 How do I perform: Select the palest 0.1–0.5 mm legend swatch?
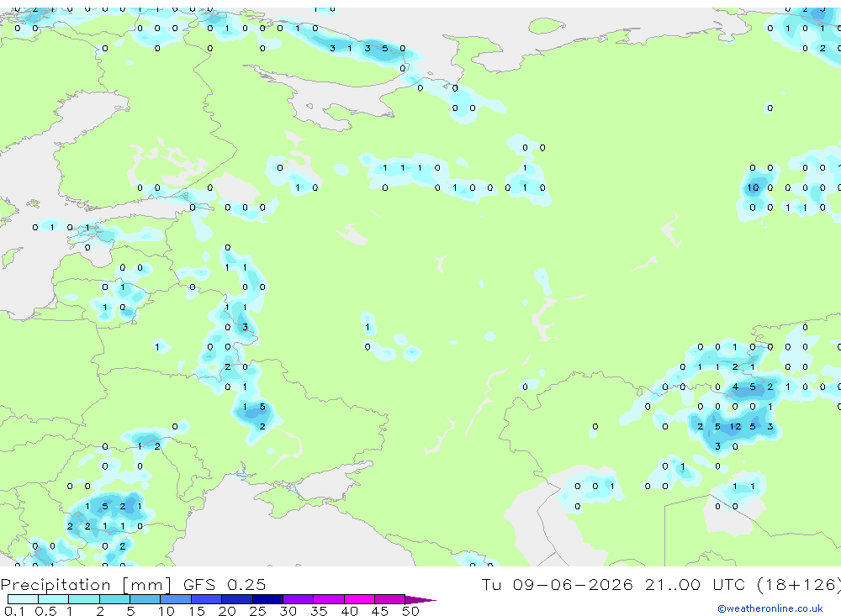pyautogui.click(x=23, y=599)
